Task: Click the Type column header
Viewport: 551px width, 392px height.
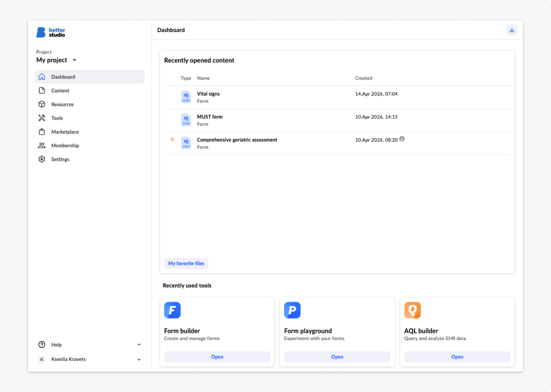Action: click(x=186, y=78)
